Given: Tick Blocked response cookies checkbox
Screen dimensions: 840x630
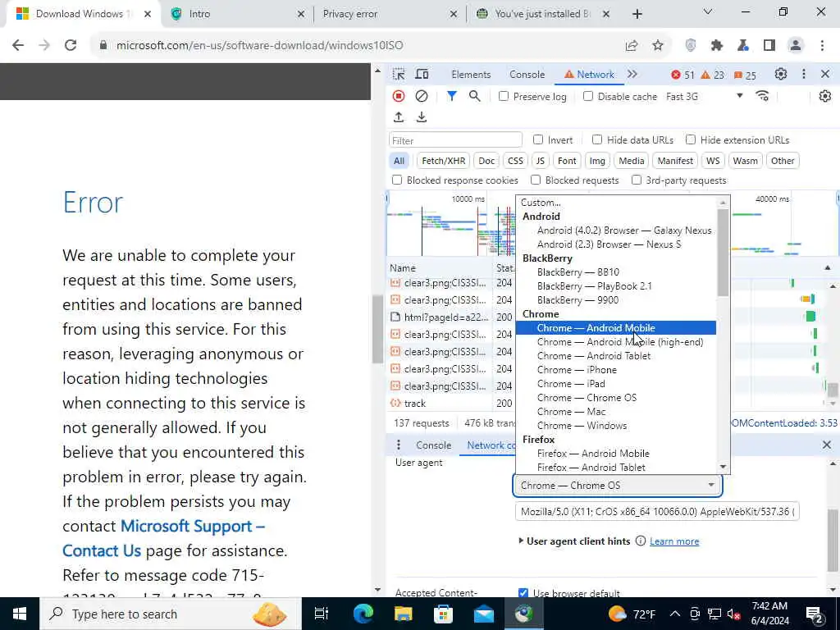Looking at the screenshot, I should [x=397, y=180].
